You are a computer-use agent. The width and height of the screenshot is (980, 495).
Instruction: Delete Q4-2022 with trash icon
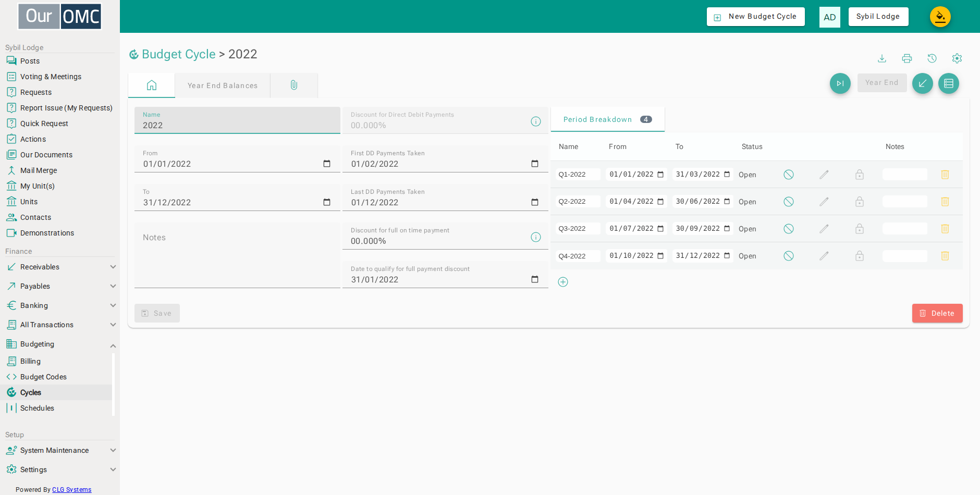(x=945, y=256)
